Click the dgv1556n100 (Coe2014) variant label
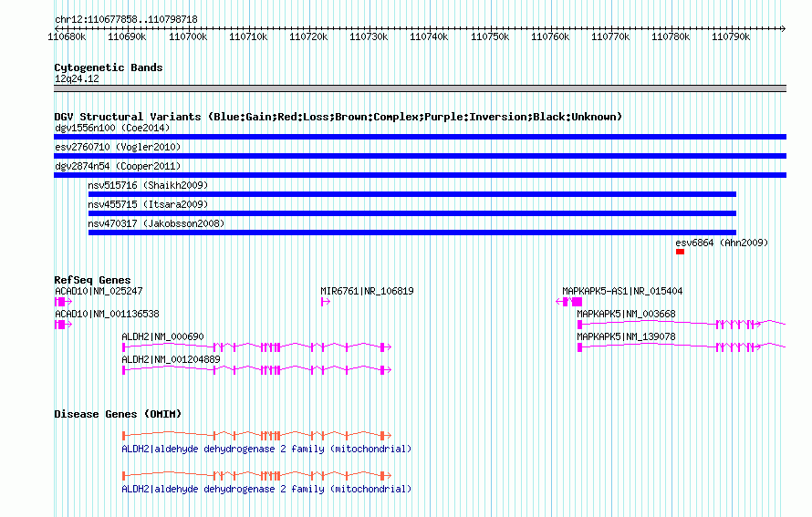The image size is (812, 517). click(112, 128)
